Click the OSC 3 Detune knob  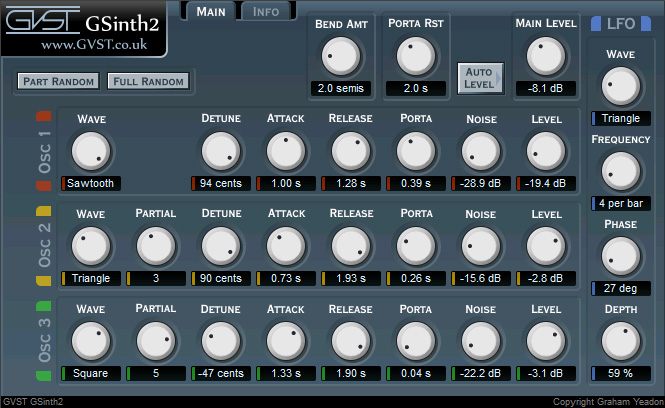pos(221,341)
